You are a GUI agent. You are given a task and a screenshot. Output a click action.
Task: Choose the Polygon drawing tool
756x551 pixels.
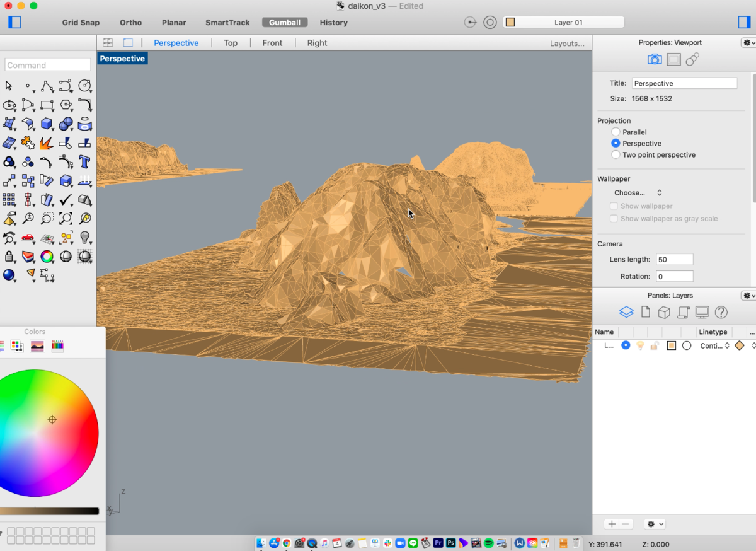pyautogui.click(x=66, y=105)
